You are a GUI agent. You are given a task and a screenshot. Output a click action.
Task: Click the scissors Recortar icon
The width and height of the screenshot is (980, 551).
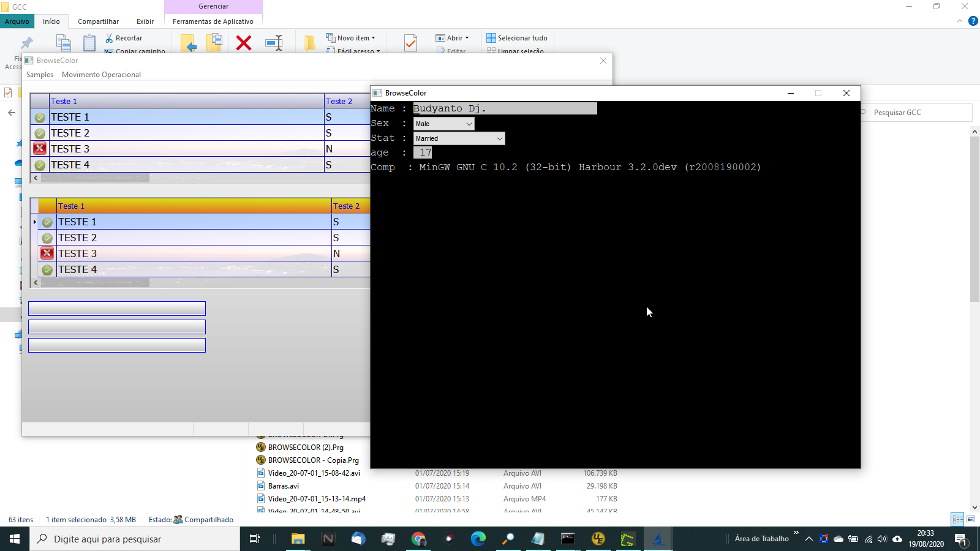(109, 38)
